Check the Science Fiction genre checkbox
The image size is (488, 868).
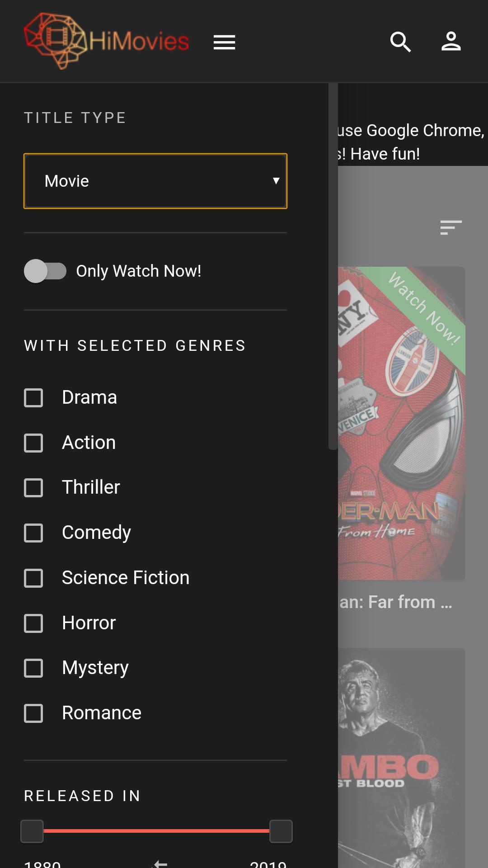point(33,578)
